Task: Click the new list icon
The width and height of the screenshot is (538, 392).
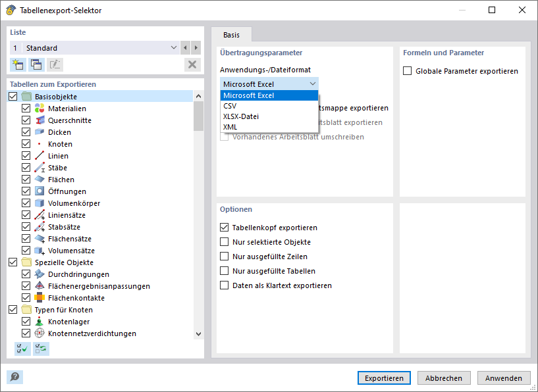Action: pos(18,64)
